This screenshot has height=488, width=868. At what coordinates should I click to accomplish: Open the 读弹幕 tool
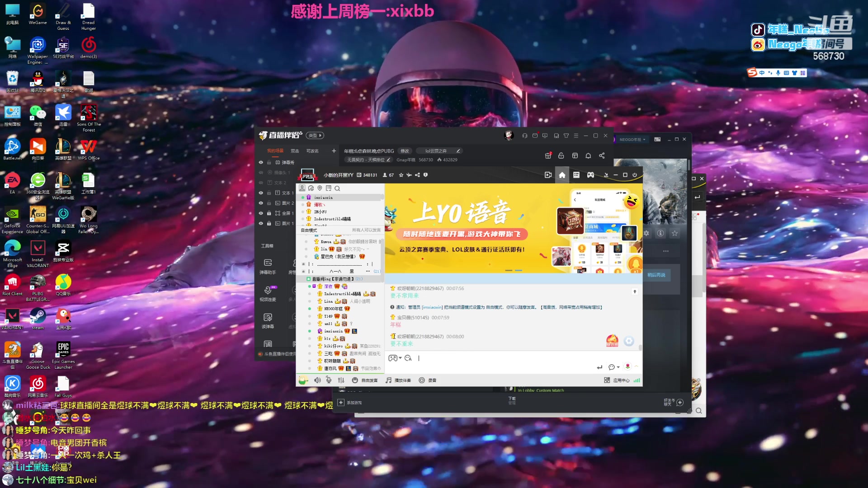(268, 321)
